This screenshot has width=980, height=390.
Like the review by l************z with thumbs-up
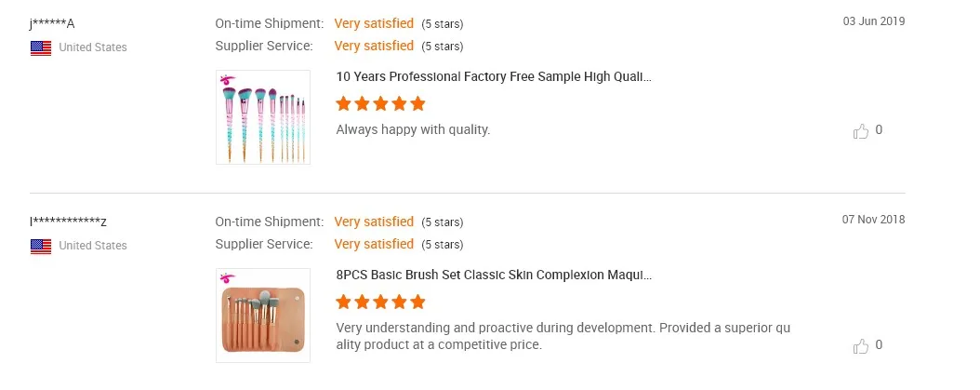(x=861, y=346)
